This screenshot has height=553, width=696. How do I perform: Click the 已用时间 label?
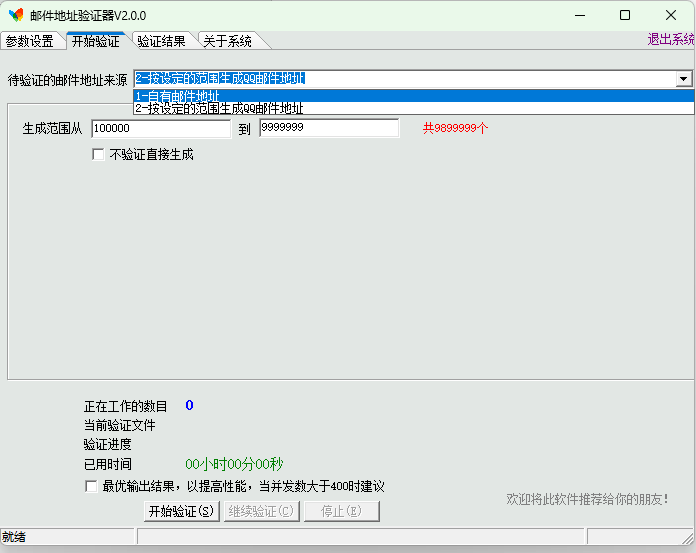[x=107, y=465]
